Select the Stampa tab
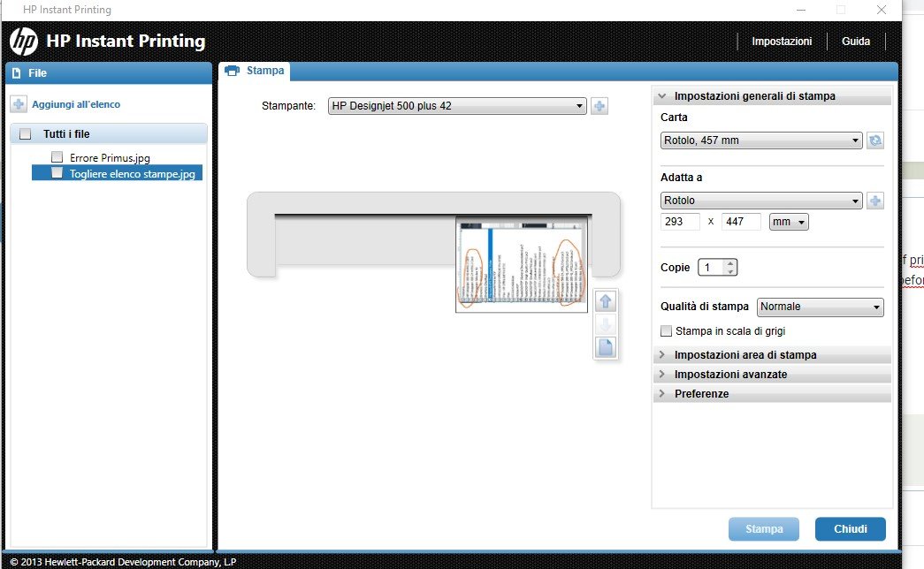This screenshot has width=924, height=569. click(254, 71)
